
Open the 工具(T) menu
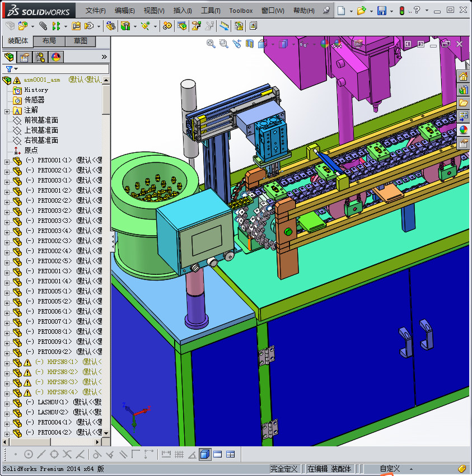[x=211, y=11]
